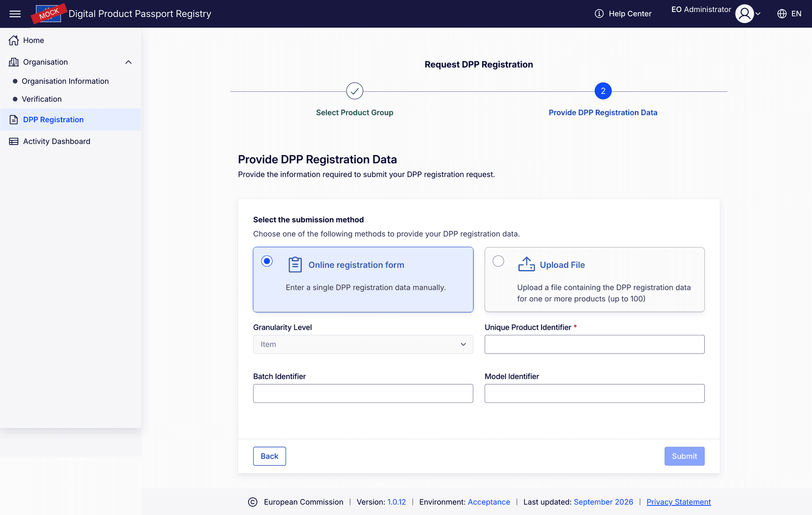The image size is (812, 515).
Task: Click the completed step checkmark circle
Action: (355, 91)
